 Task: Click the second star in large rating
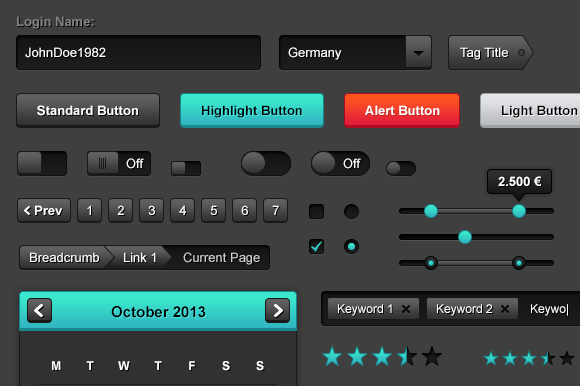pyautogui.click(x=357, y=356)
